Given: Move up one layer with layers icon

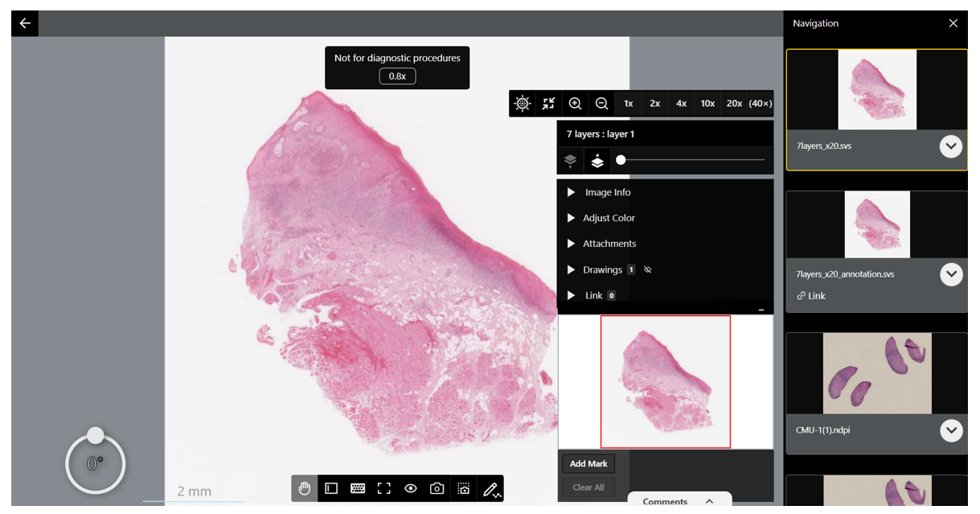Looking at the screenshot, I should [x=597, y=161].
